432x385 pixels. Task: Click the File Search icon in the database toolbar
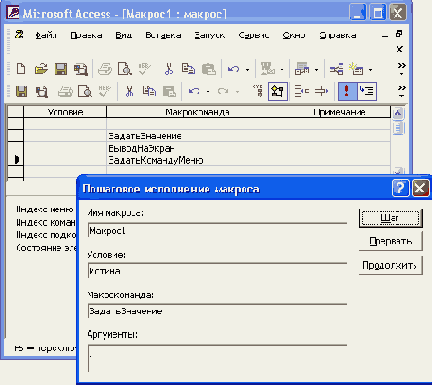(81, 69)
